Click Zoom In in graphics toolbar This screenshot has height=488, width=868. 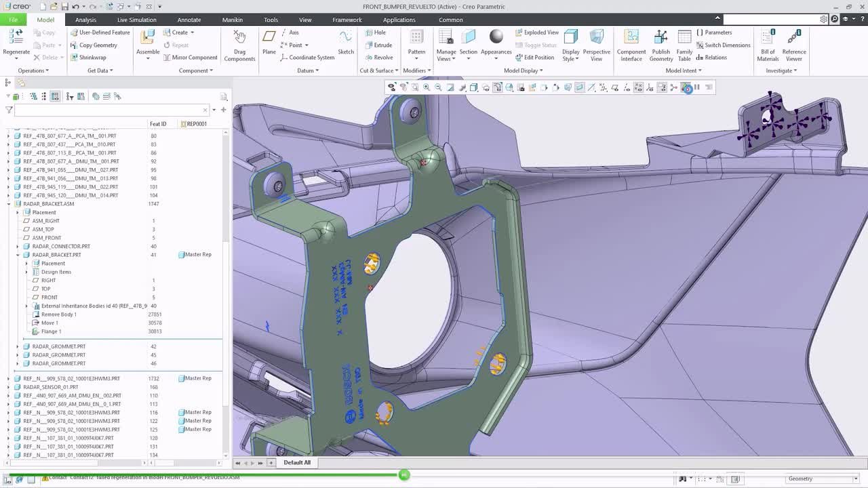coord(427,87)
